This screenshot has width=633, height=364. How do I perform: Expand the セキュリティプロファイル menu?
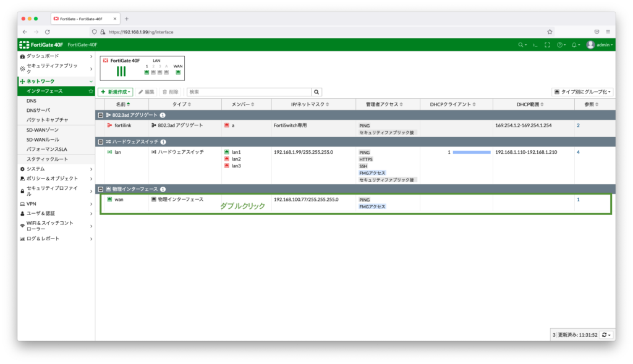[56, 191]
